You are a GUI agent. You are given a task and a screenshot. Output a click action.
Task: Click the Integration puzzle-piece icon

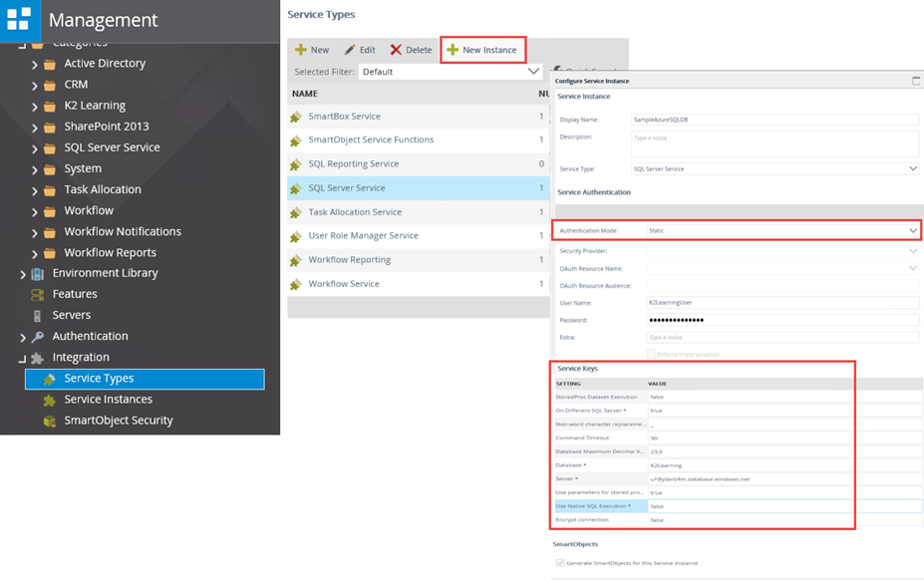(37, 358)
